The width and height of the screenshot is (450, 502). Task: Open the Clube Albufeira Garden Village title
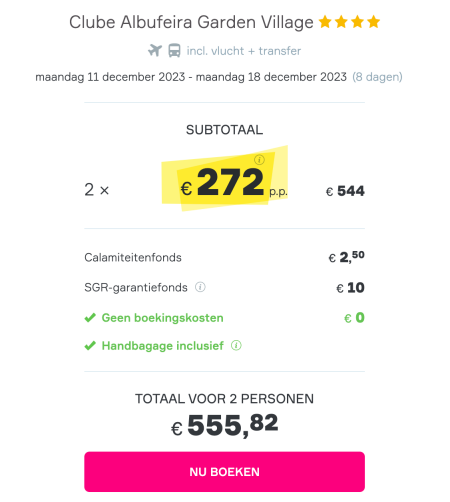pos(191,22)
